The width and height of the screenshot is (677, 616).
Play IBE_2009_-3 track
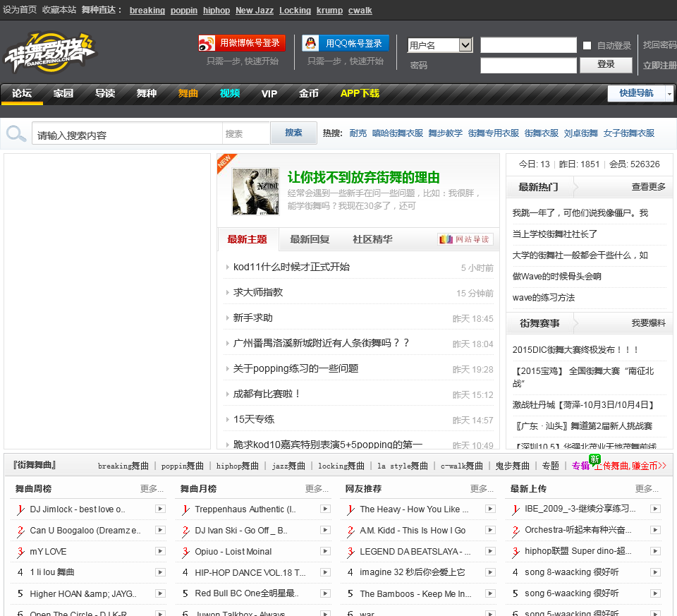click(x=655, y=509)
